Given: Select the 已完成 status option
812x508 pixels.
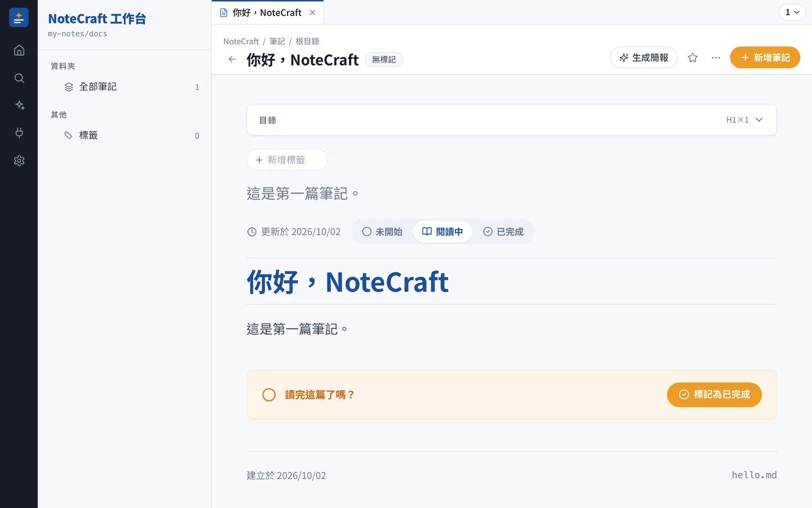Looking at the screenshot, I should [x=503, y=232].
